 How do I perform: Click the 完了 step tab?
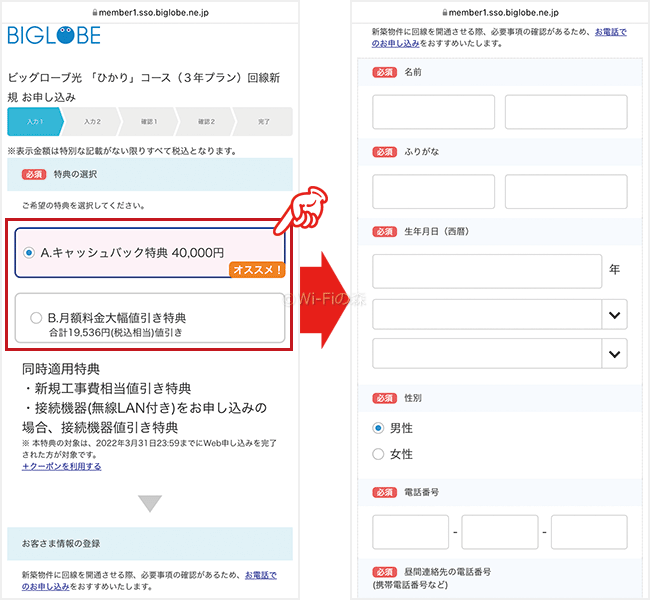(x=264, y=122)
